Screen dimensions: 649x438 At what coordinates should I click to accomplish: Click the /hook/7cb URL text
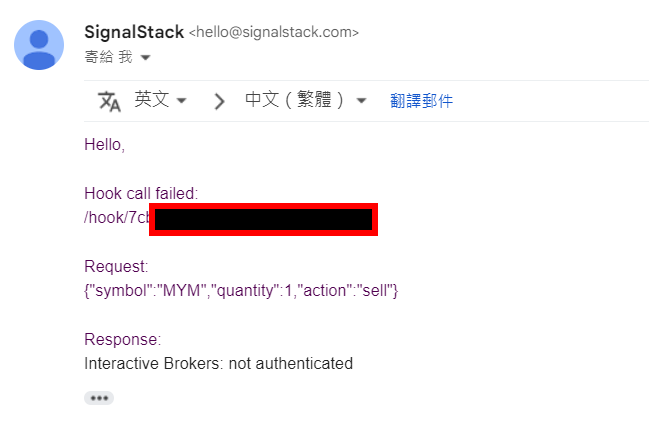click(117, 217)
